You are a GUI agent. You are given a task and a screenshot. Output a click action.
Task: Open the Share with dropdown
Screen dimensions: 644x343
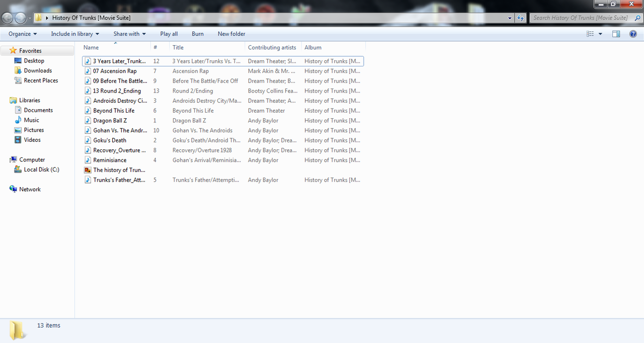point(129,34)
